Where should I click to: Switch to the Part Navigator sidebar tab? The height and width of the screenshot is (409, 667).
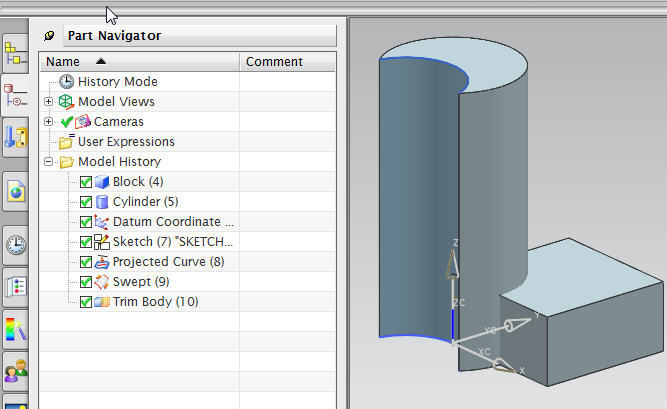pos(15,96)
